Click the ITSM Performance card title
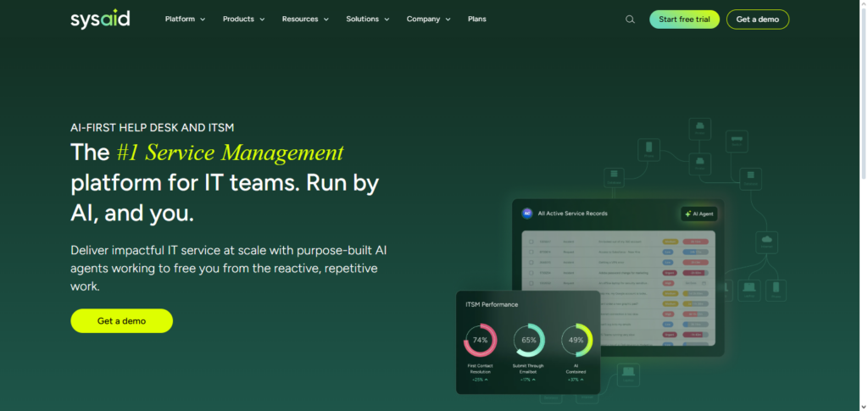The height and width of the screenshot is (411, 868). 492,304
